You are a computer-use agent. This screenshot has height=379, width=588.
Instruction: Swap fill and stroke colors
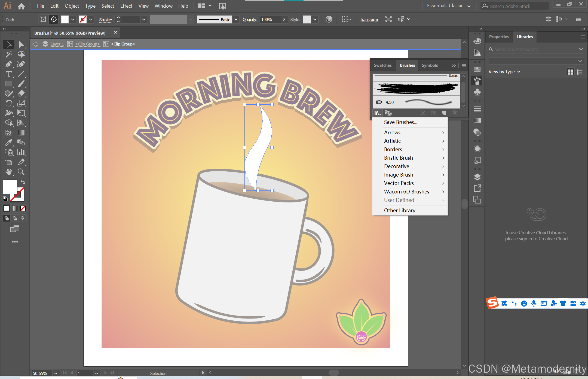(x=23, y=182)
